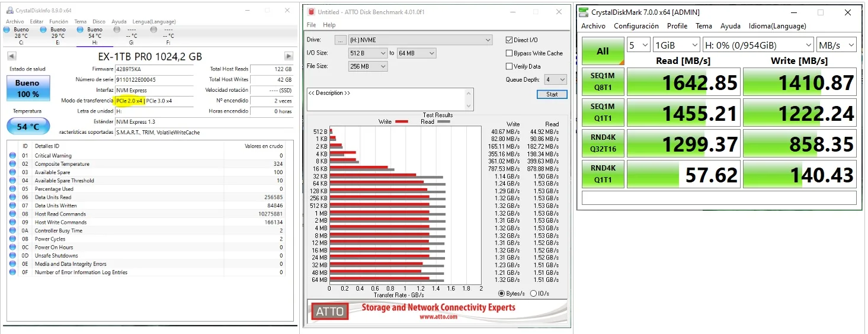
Task: Open test size dropdown showing 1GiB
Action: point(677,45)
